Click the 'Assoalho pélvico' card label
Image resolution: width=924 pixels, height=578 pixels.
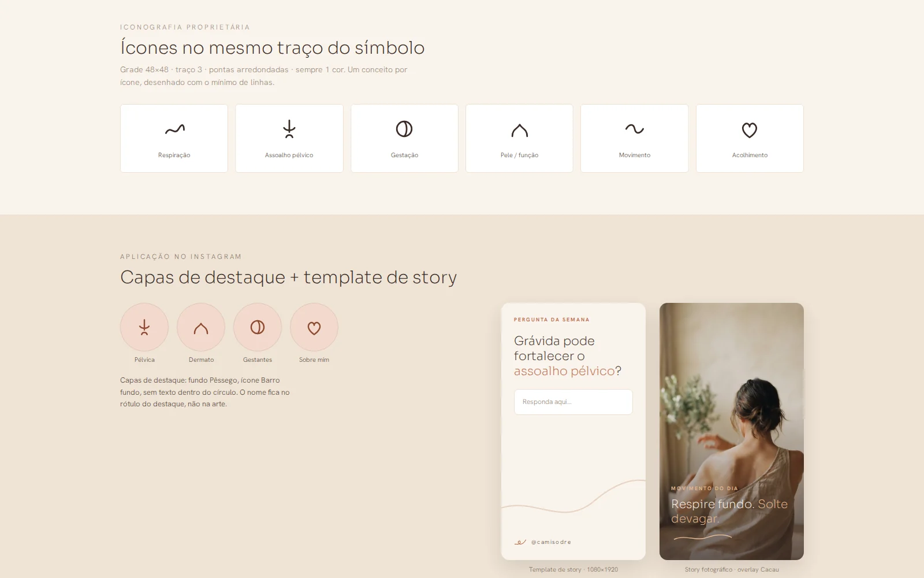[x=289, y=155]
